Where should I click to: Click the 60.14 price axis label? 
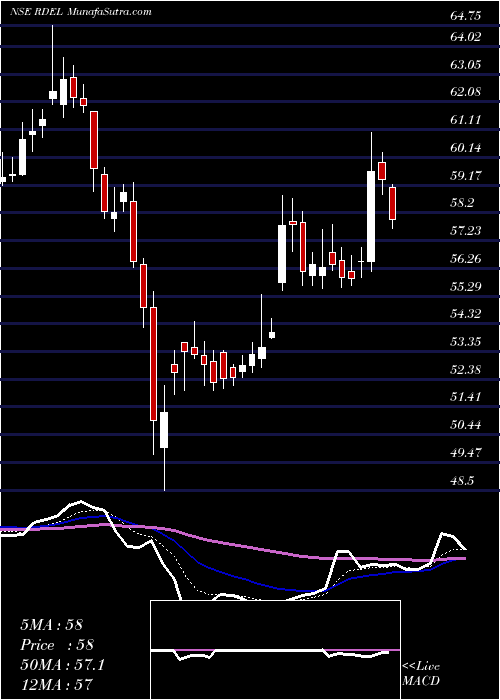466,147
